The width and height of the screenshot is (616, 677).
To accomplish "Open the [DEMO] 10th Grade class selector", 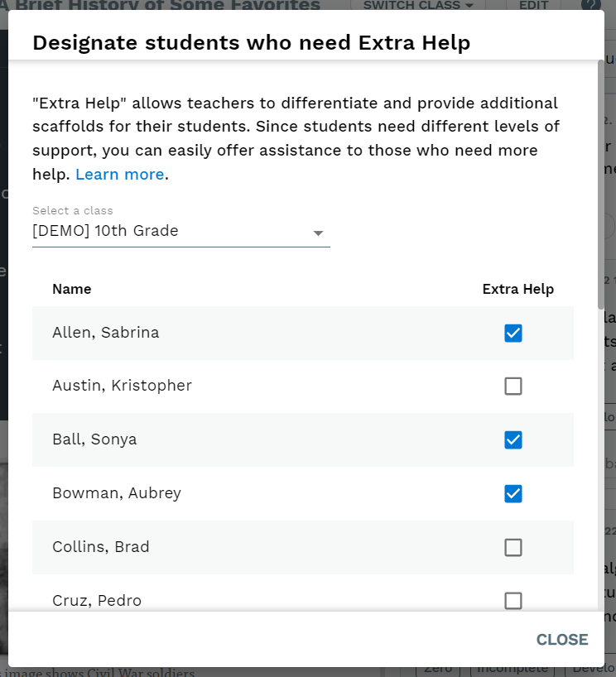I will coord(181,232).
